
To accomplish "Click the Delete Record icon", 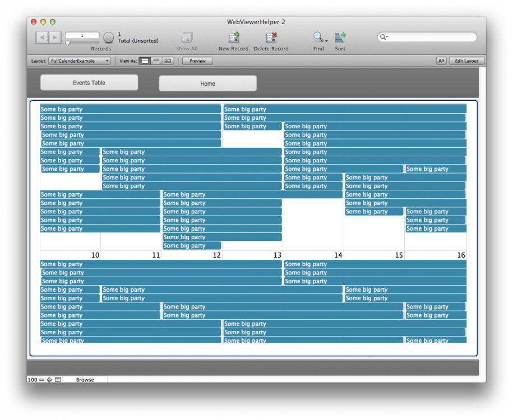I will [271, 38].
